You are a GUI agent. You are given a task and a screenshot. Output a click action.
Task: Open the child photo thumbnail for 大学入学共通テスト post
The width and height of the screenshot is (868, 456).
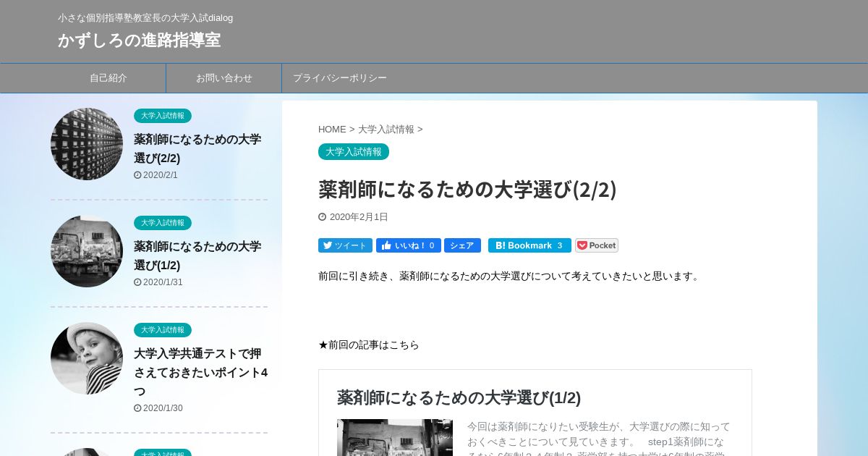(x=87, y=358)
